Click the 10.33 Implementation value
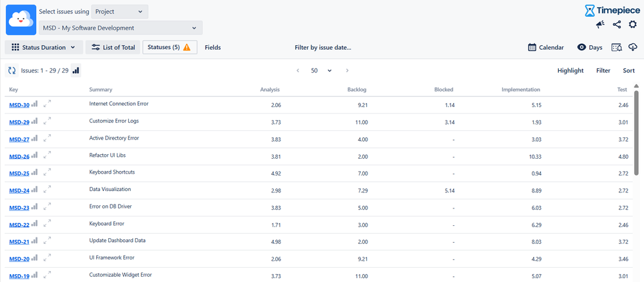 tap(535, 156)
